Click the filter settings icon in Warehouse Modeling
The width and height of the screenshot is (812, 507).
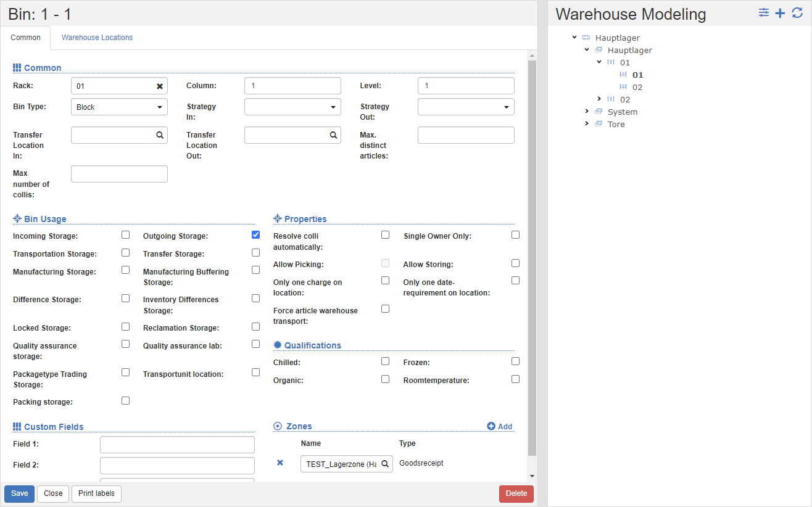764,13
